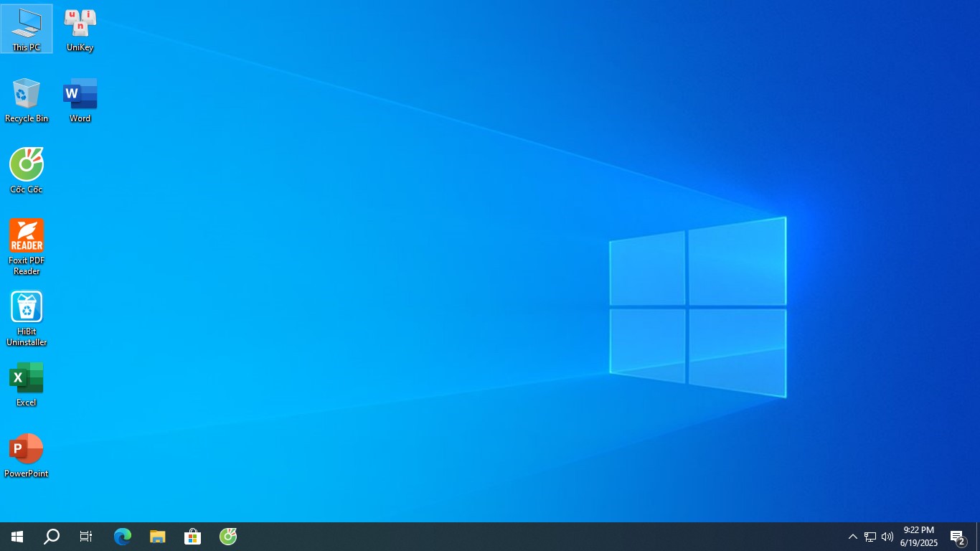Open the Microsoft Store
The width and height of the screenshot is (980, 551).
pyautogui.click(x=192, y=536)
